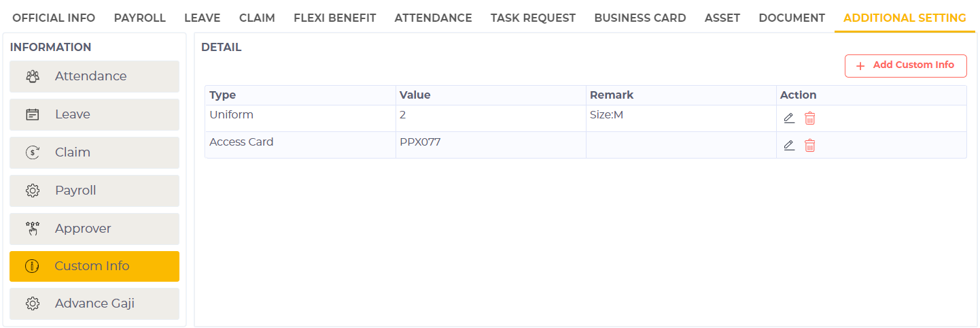Open the Asset tab
This screenshot has width=980, height=328.
tap(722, 18)
